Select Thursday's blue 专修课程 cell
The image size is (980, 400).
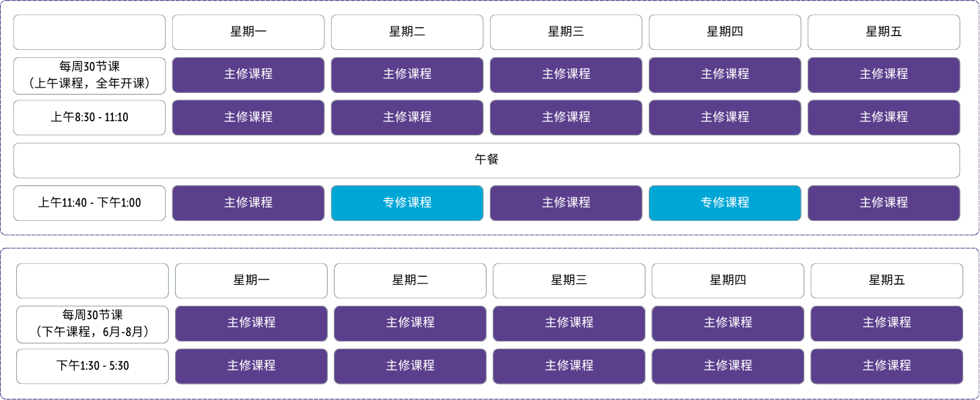[x=725, y=203]
